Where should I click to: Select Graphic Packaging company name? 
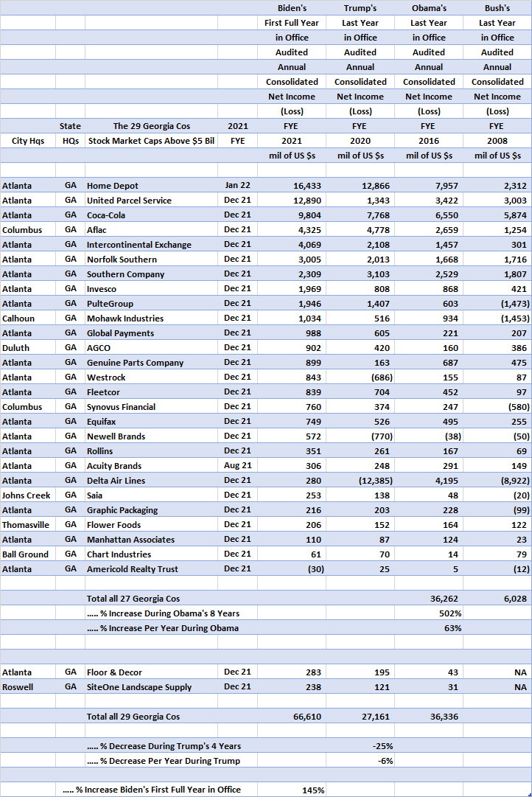pyautogui.click(x=122, y=509)
